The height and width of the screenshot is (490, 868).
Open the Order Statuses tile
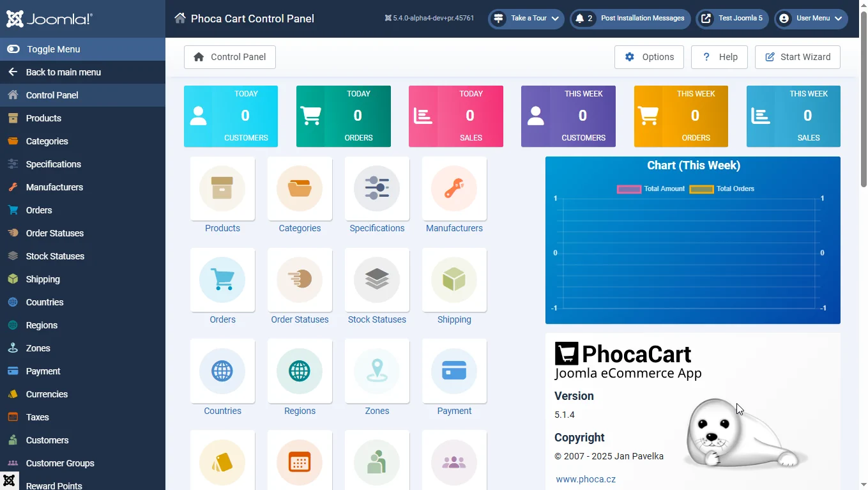(300, 280)
